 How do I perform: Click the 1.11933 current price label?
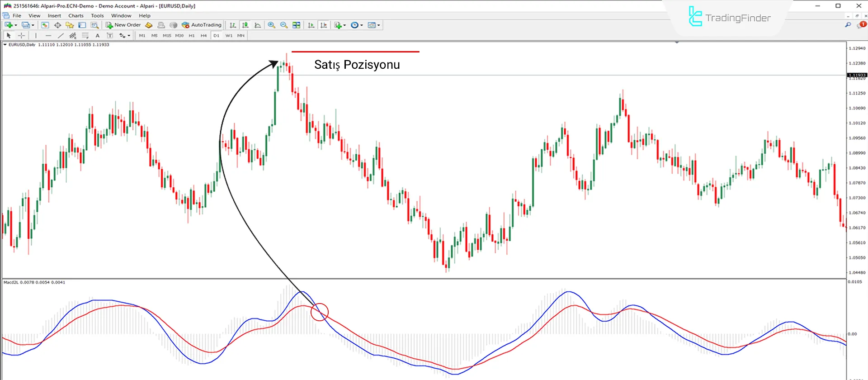pos(856,75)
